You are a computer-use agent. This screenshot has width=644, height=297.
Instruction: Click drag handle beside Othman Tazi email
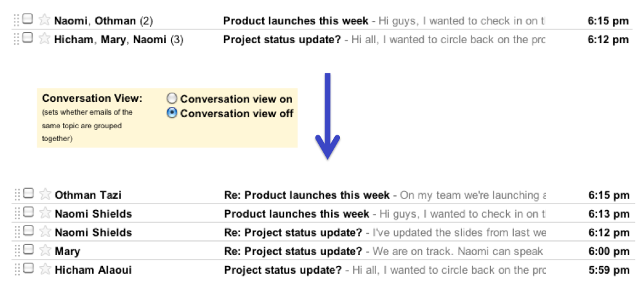coord(17,194)
